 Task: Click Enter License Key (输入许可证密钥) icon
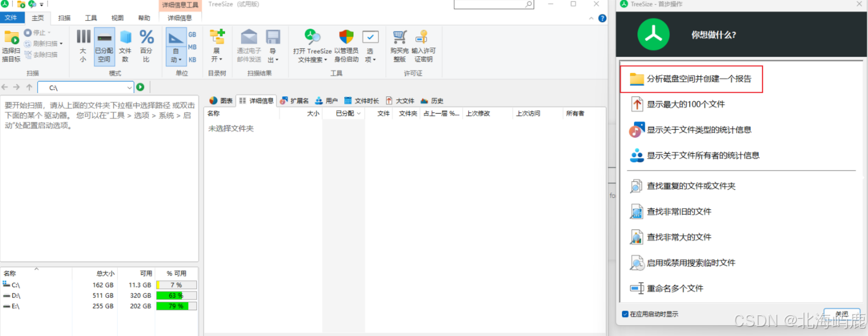422,37
